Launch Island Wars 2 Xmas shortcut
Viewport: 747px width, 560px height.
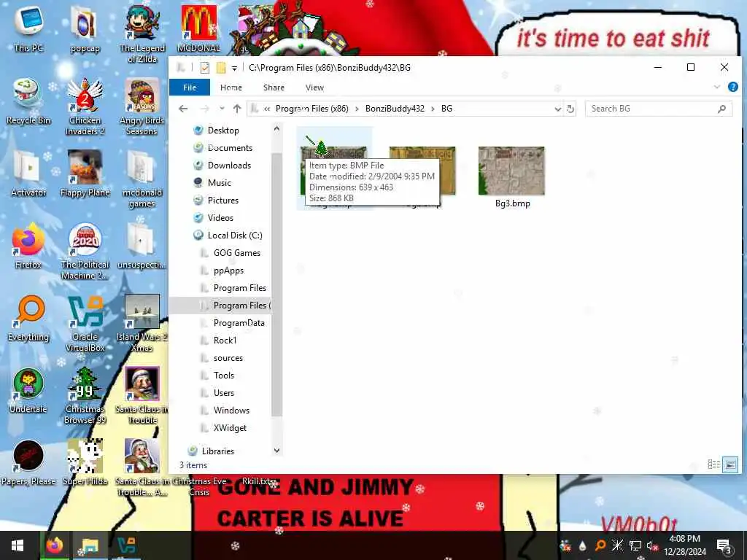click(142, 324)
